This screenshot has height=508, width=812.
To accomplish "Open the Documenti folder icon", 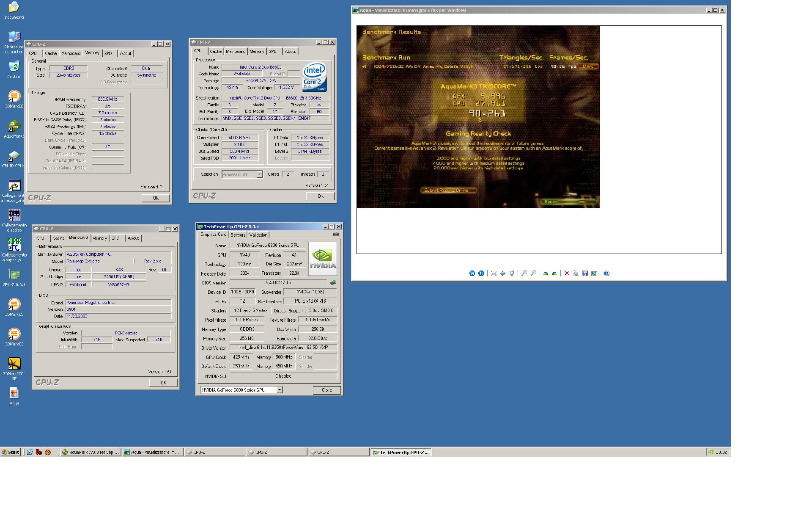I will [14, 10].
